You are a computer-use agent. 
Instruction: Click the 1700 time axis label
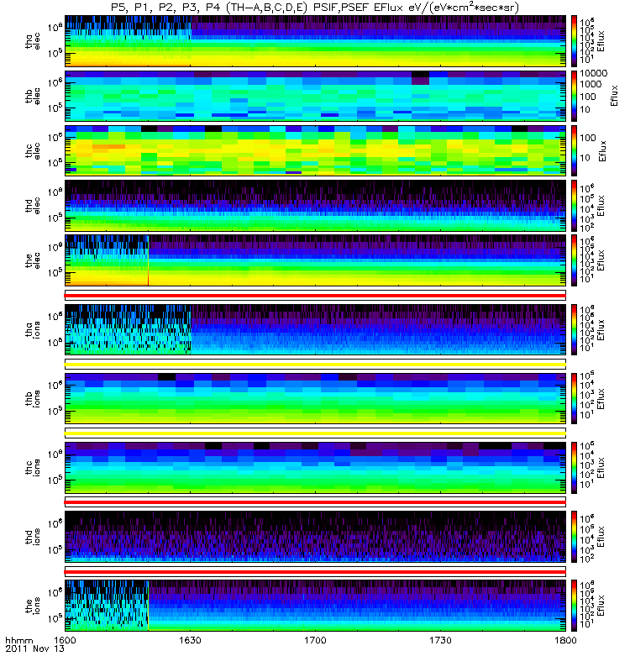point(315,640)
